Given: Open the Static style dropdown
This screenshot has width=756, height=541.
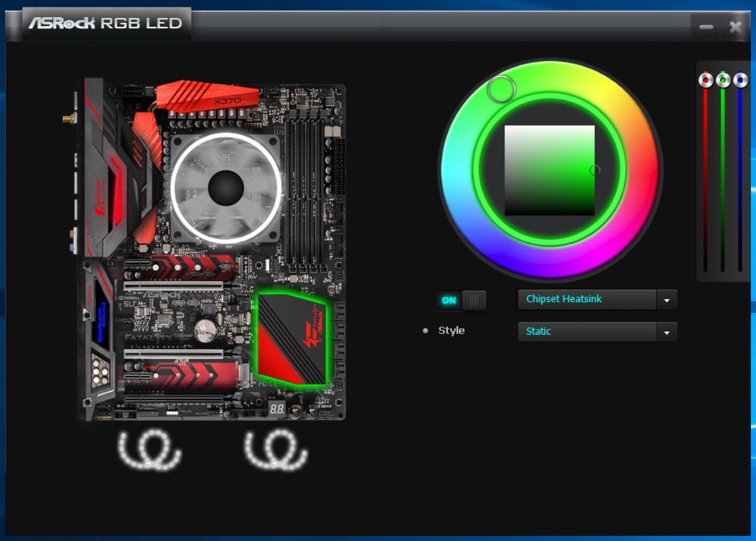Looking at the screenshot, I should click(x=597, y=331).
